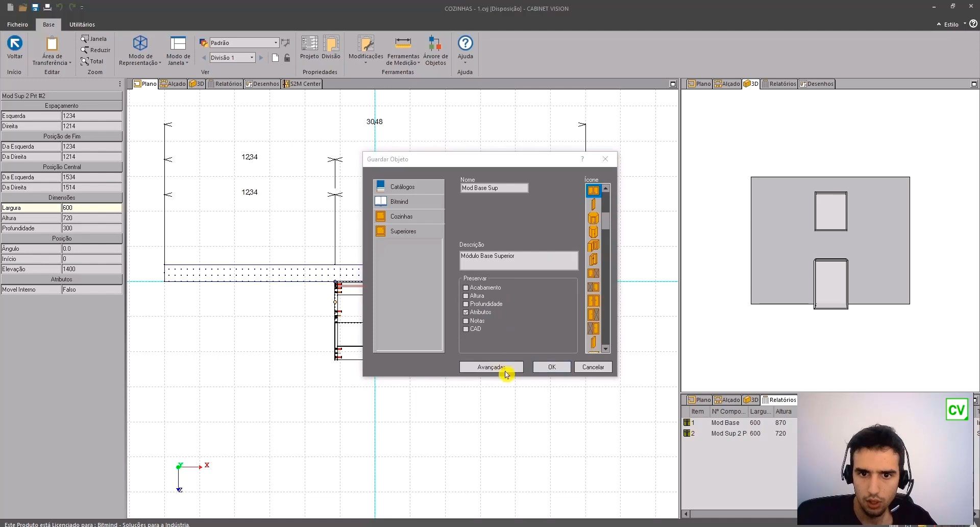The height and width of the screenshot is (527, 980).
Task: Click the Ícone list scrollbar up arrow
Action: pyautogui.click(x=606, y=188)
